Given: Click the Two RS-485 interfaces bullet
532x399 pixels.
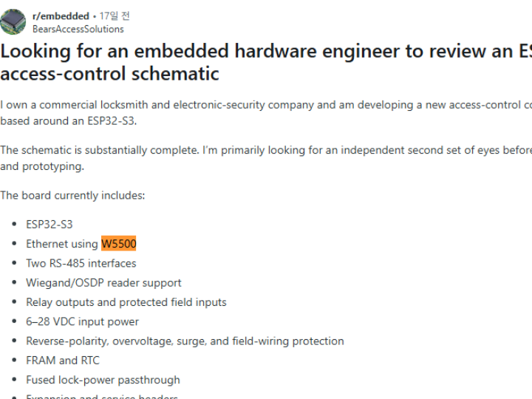Looking at the screenshot, I should click(81, 263).
